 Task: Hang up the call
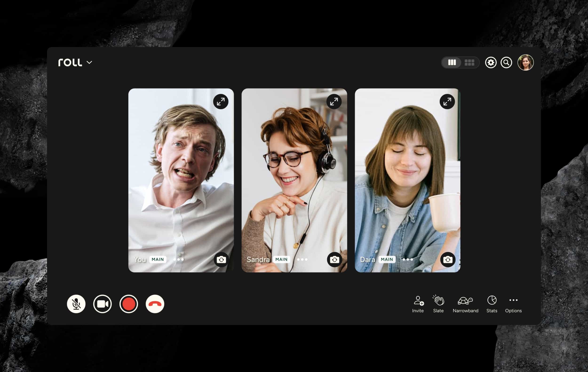tap(155, 304)
